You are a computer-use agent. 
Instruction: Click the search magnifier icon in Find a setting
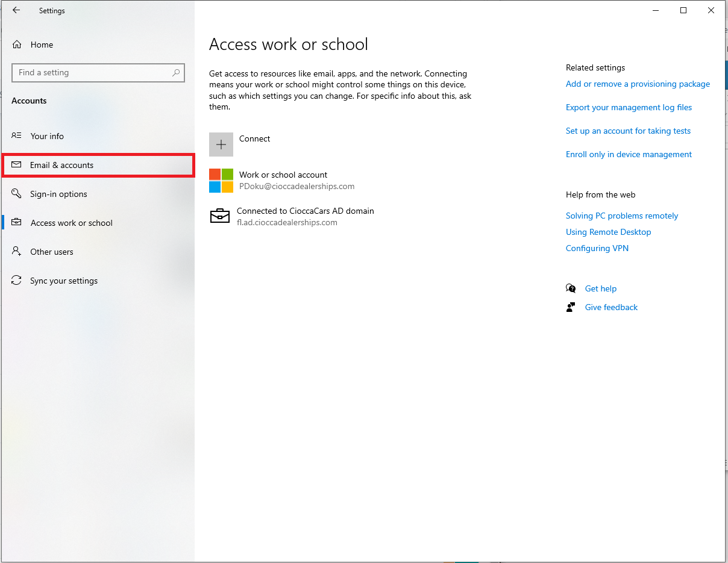pyautogui.click(x=176, y=73)
